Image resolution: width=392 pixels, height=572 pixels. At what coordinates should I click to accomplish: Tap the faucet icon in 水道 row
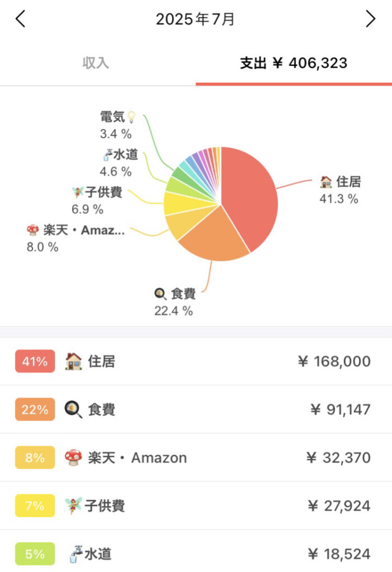pyautogui.click(x=76, y=554)
